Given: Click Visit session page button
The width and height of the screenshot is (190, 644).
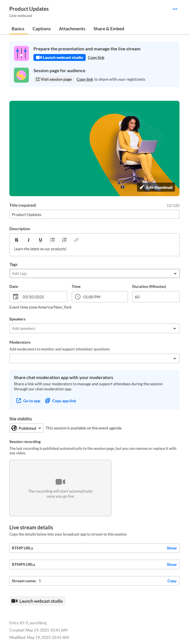Looking at the screenshot, I should coord(54,79).
